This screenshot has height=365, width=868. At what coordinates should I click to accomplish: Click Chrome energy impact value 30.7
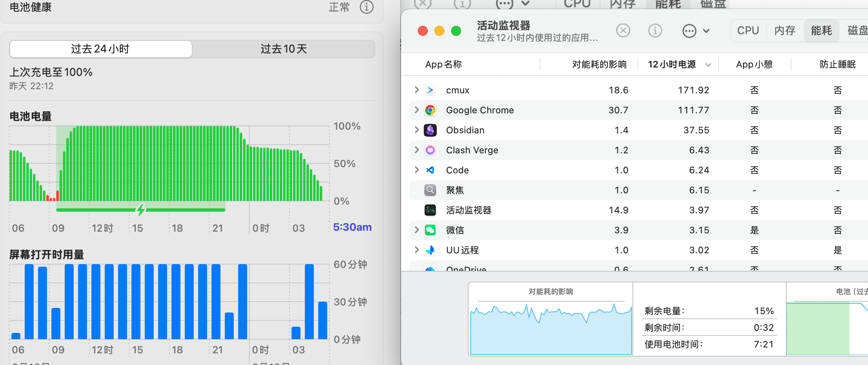coord(618,110)
